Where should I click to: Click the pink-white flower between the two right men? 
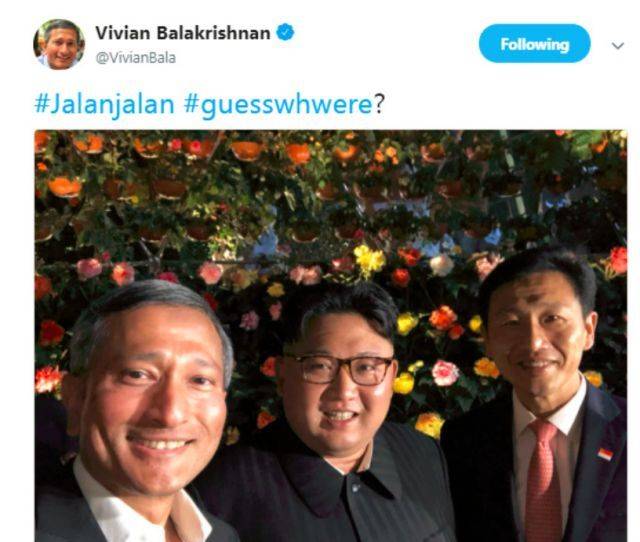click(445, 373)
